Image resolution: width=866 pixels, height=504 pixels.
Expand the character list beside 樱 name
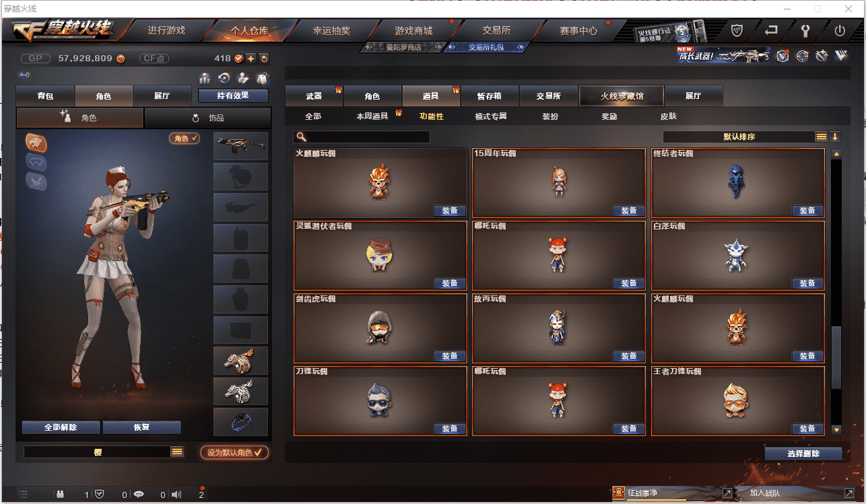177,452
